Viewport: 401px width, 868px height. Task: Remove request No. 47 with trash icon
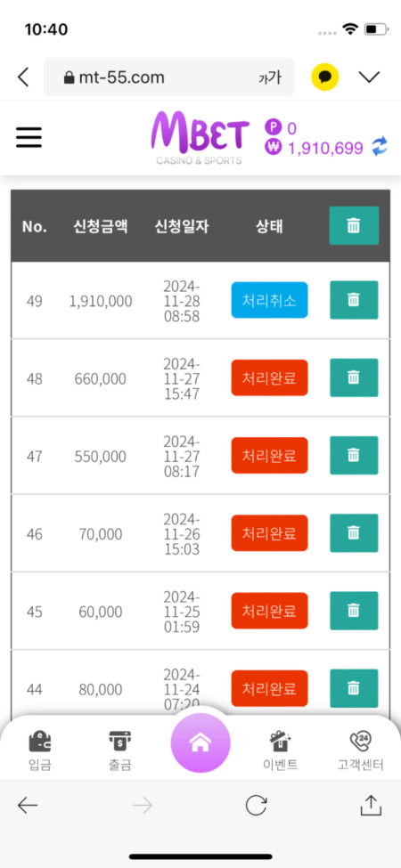pyautogui.click(x=354, y=455)
